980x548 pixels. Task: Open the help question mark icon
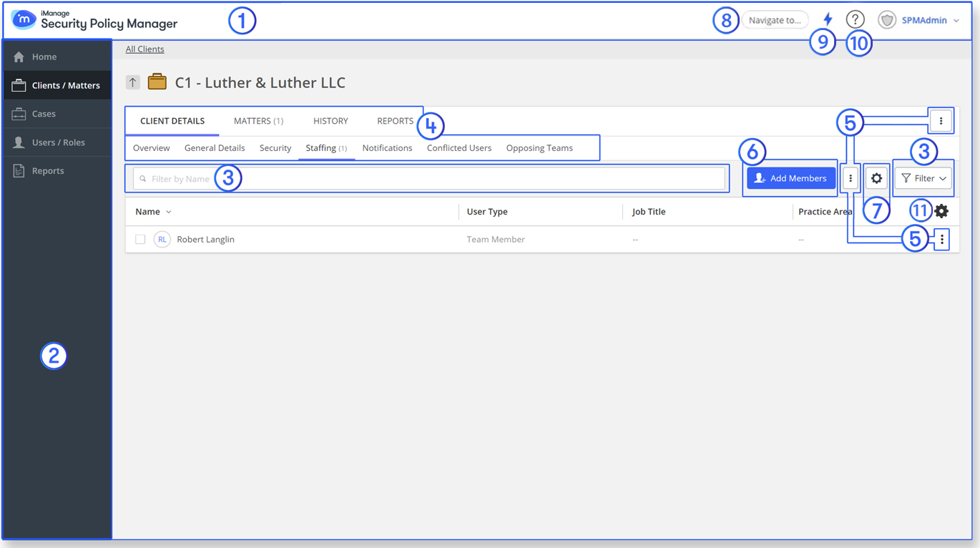click(855, 19)
